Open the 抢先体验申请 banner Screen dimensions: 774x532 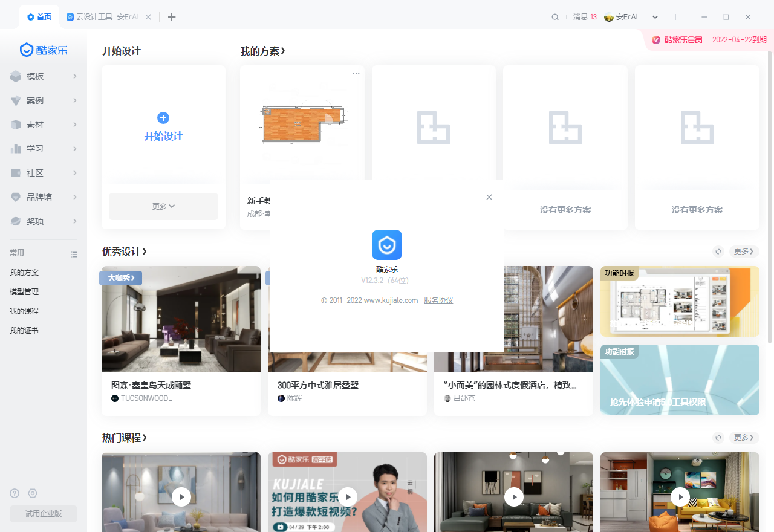pyautogui.click(x=680, y=380)
